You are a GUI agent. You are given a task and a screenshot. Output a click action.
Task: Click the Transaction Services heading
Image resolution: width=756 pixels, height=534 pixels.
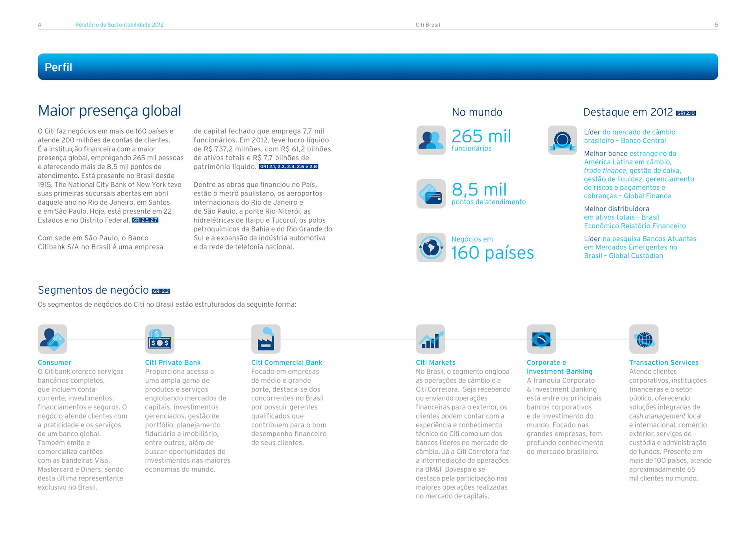coord(663,363)
